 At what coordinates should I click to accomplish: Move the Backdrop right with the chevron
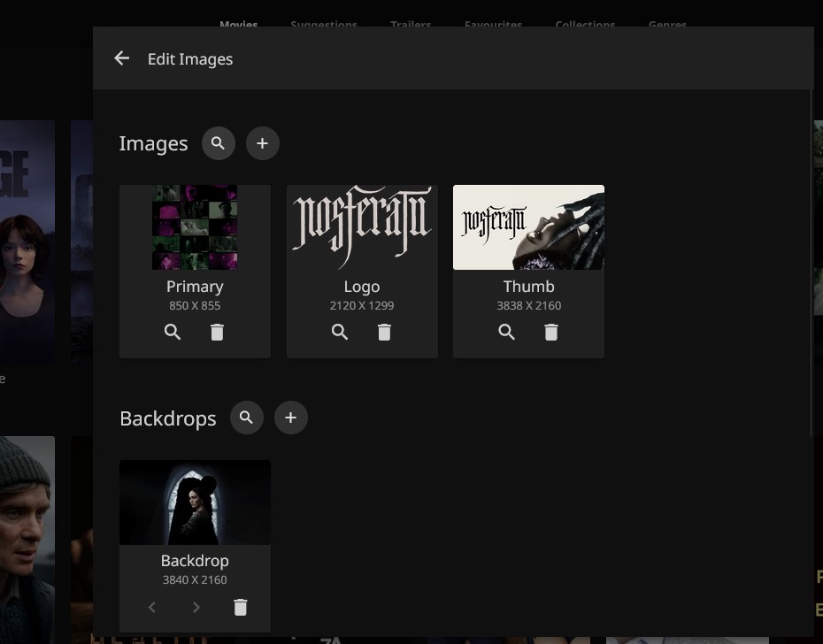point(196,607)
